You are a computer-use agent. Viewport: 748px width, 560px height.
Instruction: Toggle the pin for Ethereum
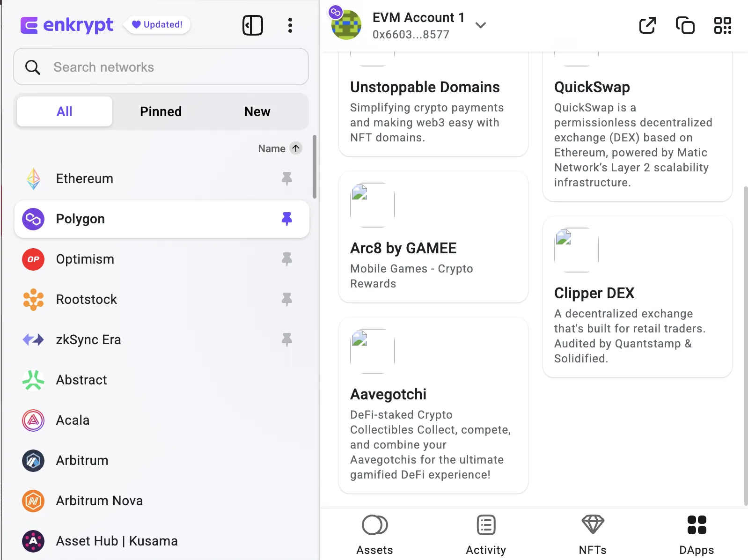click(287, 178)
